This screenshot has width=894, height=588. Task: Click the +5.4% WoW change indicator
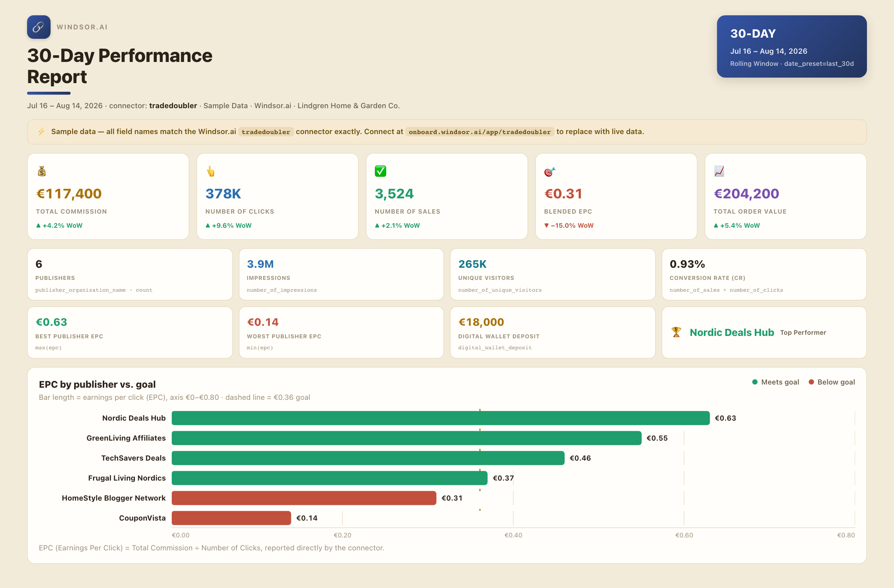(x=737, y=225)
